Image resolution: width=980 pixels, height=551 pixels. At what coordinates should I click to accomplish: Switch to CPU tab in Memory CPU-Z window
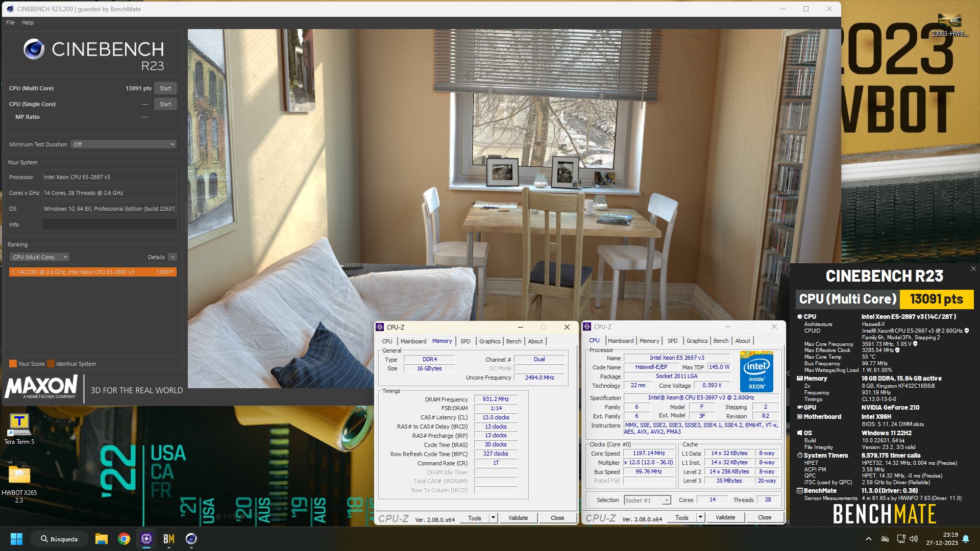(x=387, y=341)
